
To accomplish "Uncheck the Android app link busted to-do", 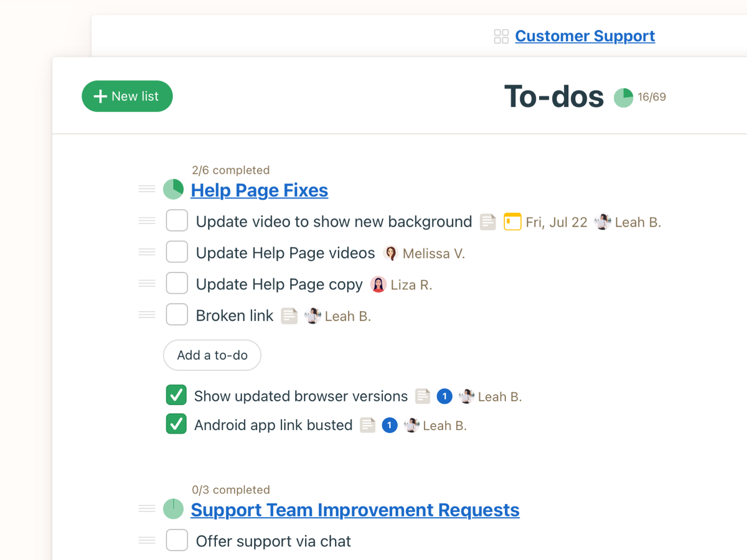I will coord(177,424).
